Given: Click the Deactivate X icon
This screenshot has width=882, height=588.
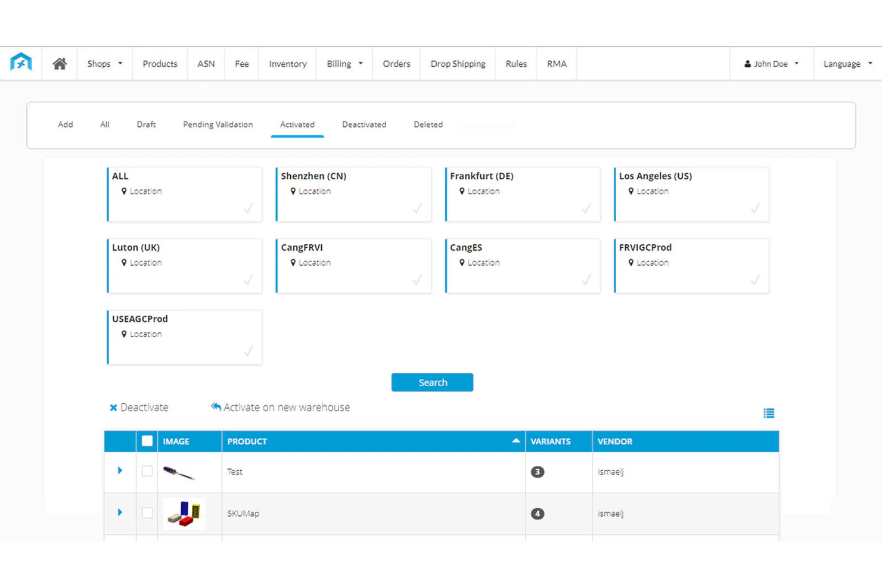Looking at the screenshot, I should 113,407.
